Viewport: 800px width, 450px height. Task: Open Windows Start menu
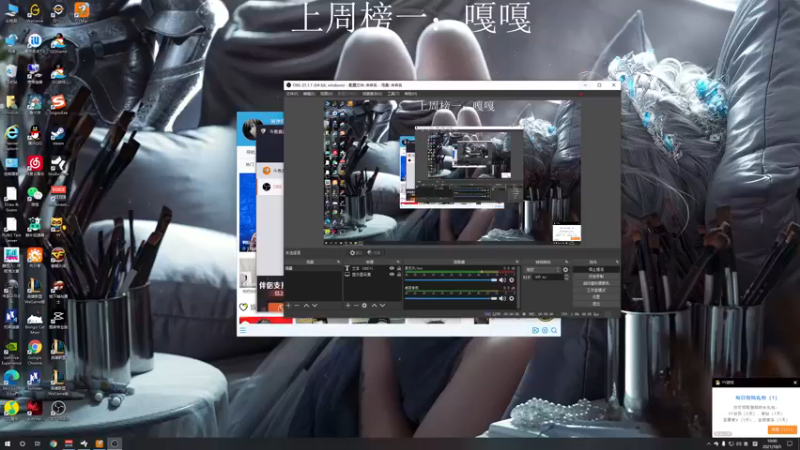(x=7, y=443)
